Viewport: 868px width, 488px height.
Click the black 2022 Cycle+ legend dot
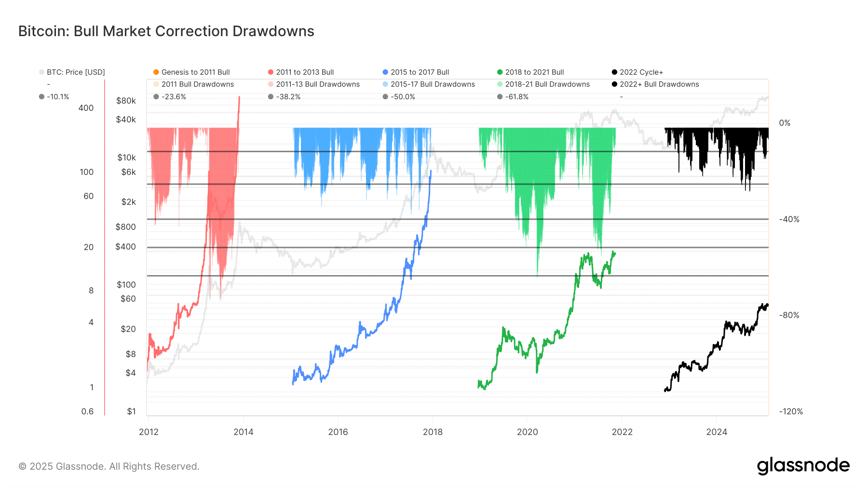coord(614,72)
